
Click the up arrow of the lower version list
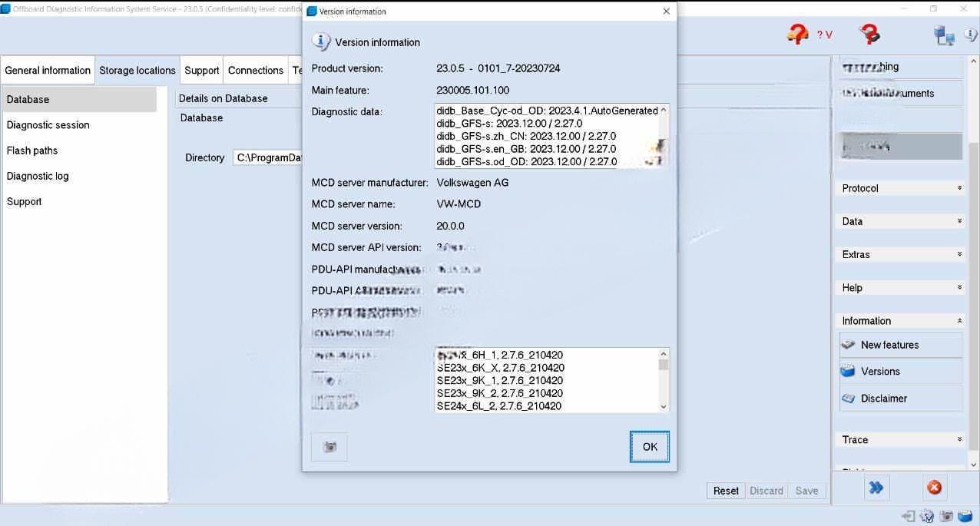coord(664,354)
